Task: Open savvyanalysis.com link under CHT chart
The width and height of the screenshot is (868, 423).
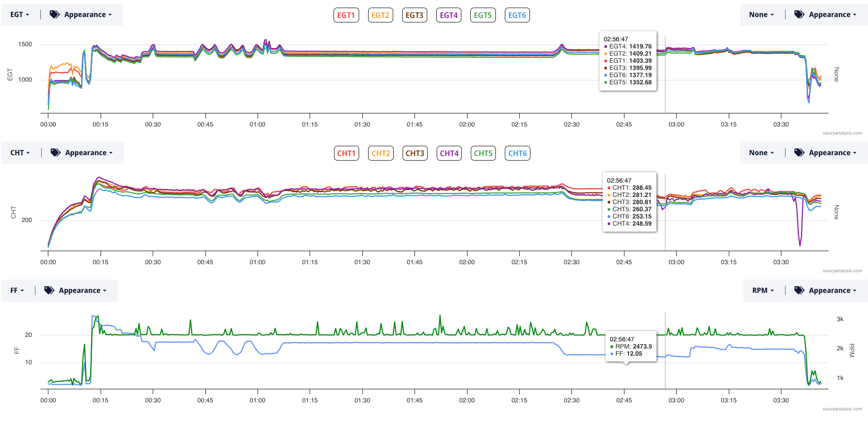Action: pos(842,271)
